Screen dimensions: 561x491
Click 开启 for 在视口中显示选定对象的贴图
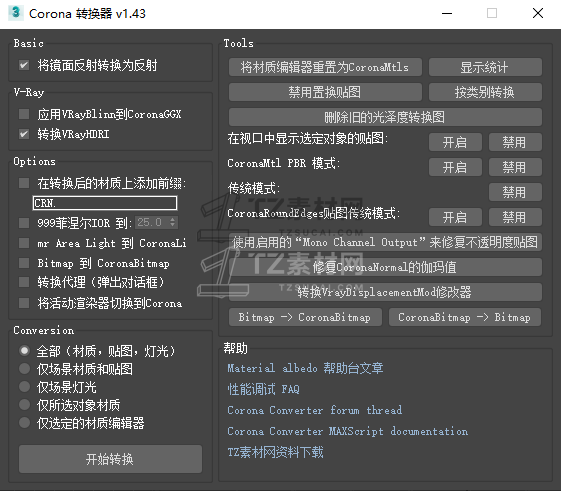tap(455, 142)
